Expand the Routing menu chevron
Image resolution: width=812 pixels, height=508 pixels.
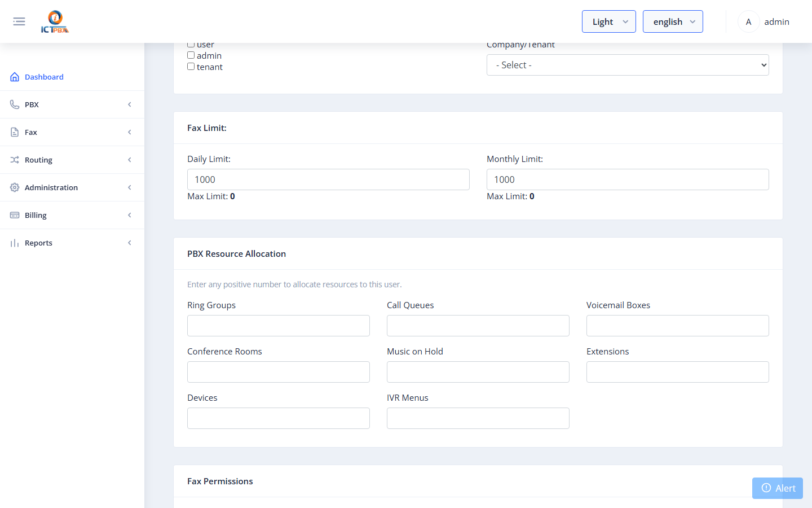point(130,160)
